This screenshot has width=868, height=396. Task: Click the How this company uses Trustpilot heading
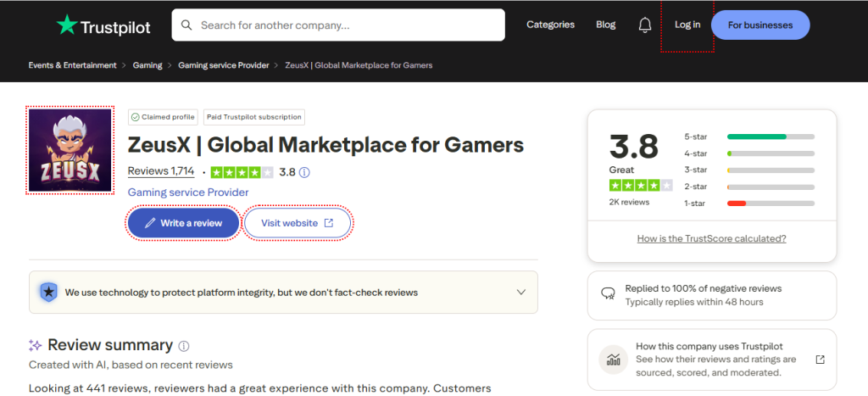click(709, 346)
